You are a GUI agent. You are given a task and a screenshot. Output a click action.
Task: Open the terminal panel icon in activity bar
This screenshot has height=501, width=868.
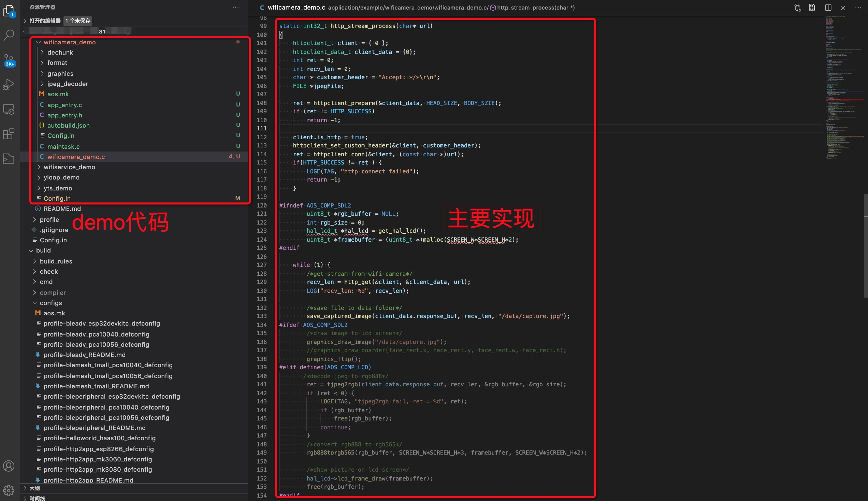(x=9, y=159)
